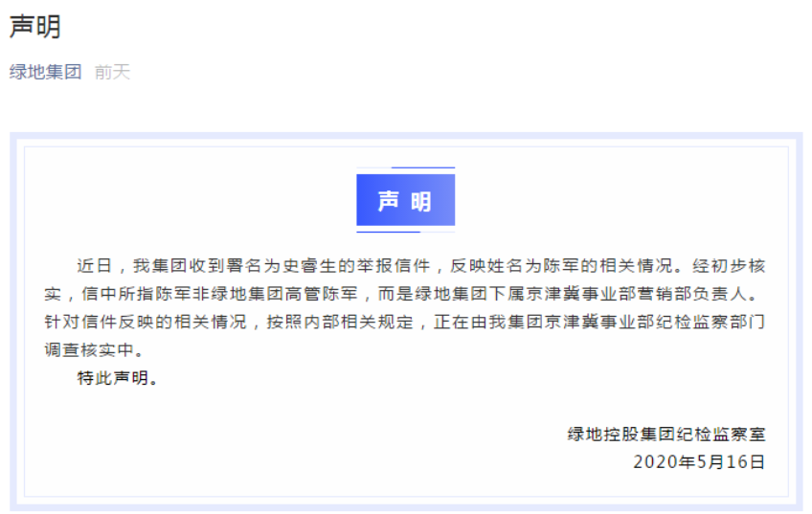
Task: Click the phrase 按照内部相关规定
Action: (x=340, y=322)
